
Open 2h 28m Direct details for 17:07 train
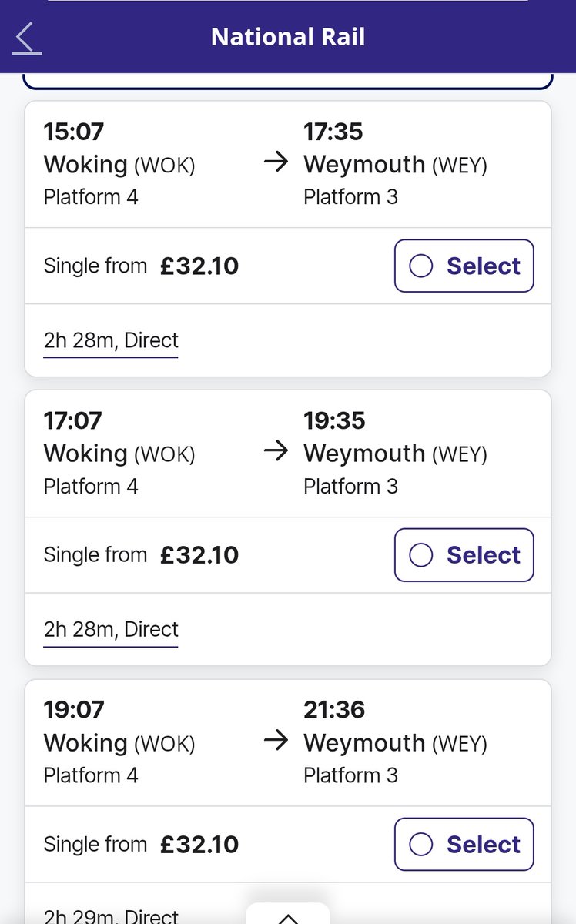coord(111,629)
